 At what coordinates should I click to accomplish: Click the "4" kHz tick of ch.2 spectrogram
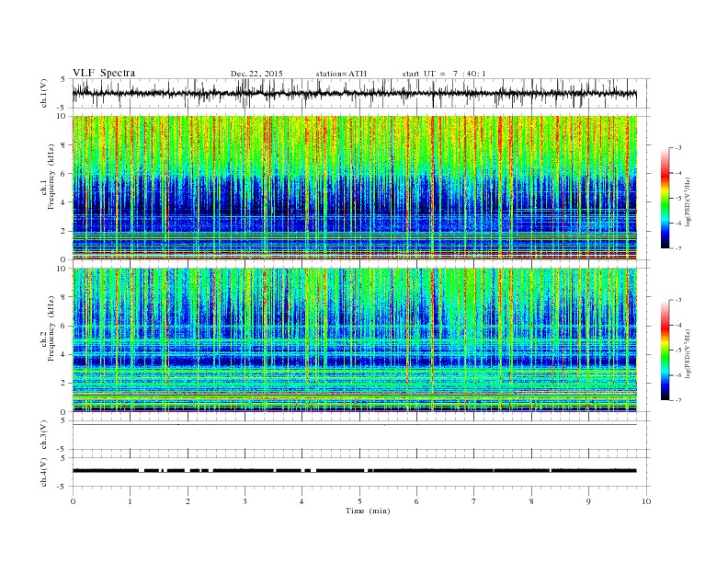coord(64,354)
